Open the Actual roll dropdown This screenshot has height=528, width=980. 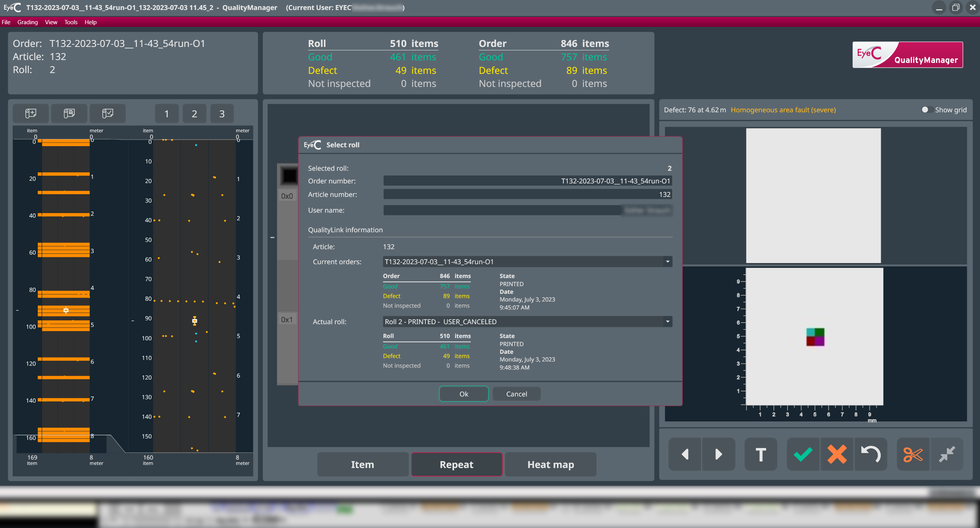click(668, 322)
